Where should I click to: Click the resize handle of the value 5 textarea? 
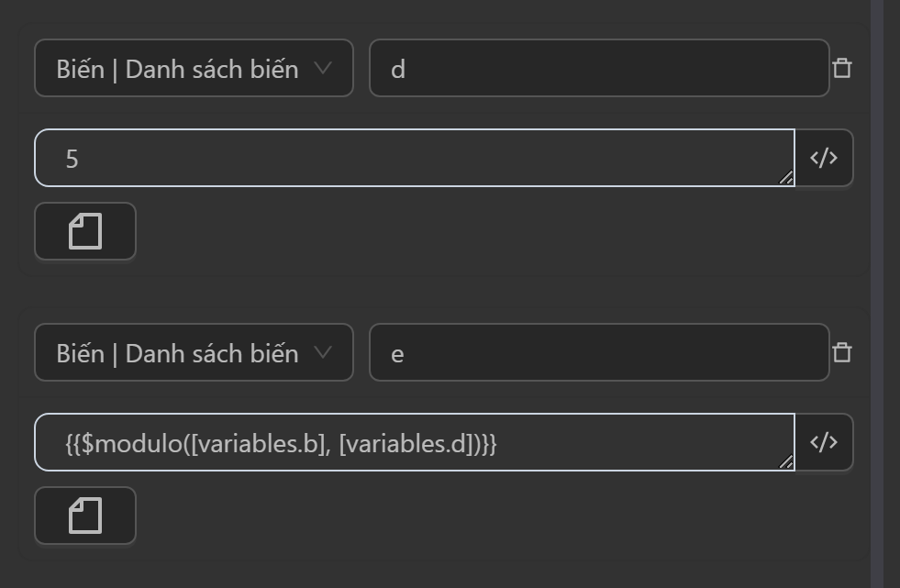coord(786,178)
